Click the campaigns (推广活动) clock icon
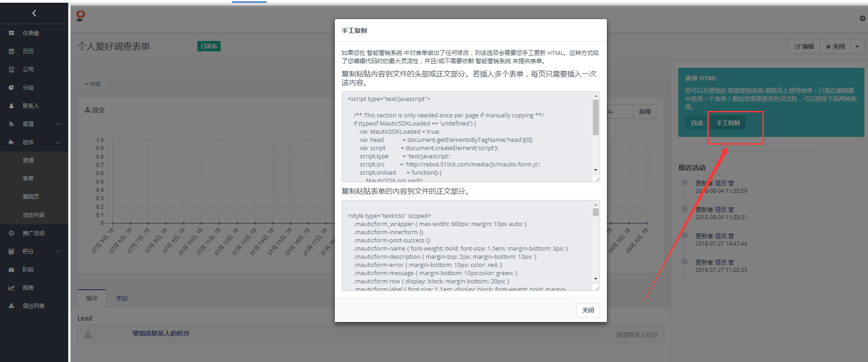The height and width of the screenshot is (362, 868). pyautogui.click(x=11, y=233)
